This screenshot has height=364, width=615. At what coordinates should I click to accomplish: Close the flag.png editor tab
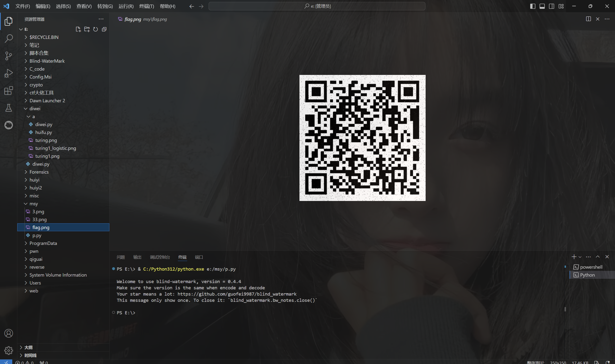(597, 19)
